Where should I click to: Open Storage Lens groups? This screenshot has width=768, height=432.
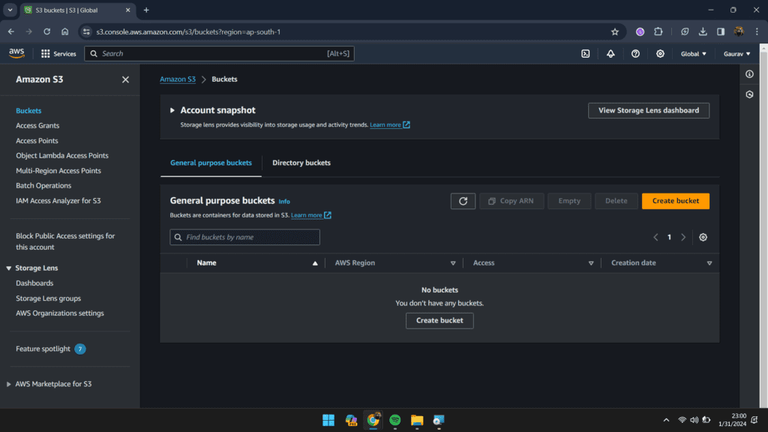click(x=48, y=298)
